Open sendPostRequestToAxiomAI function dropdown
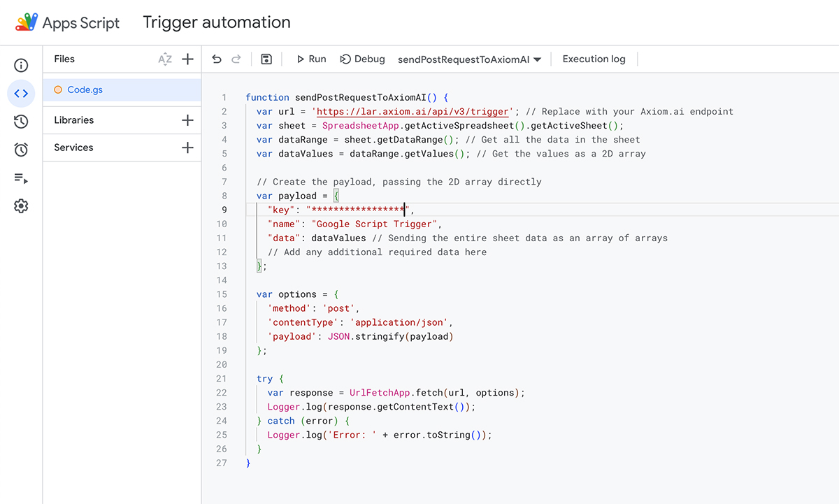The width and height of the screenshot is (839, 504). 469,59
